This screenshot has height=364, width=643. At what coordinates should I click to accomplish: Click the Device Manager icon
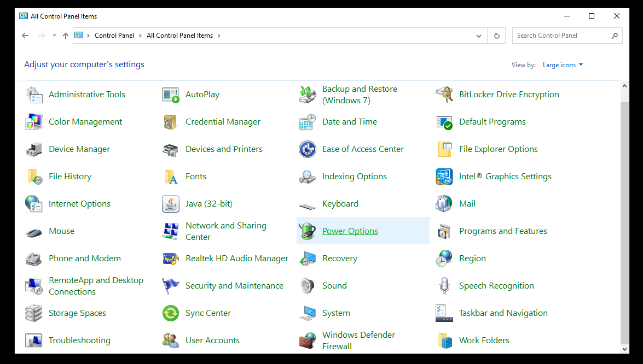(34, 149)
